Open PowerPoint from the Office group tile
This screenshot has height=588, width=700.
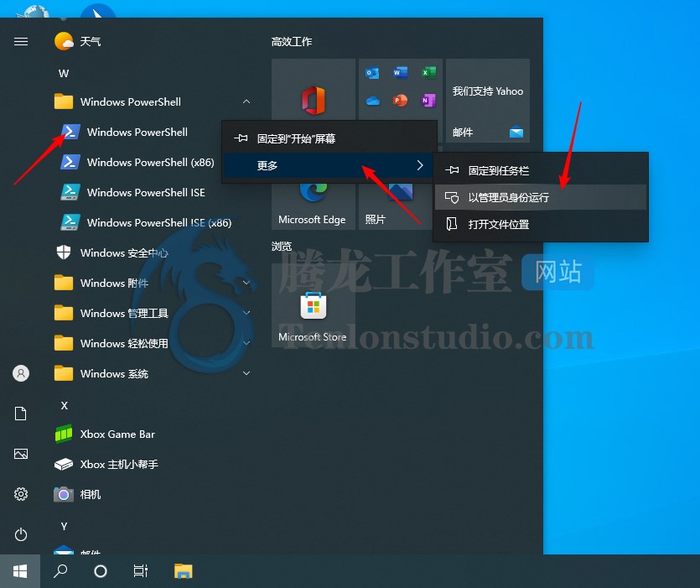[400, 101]
